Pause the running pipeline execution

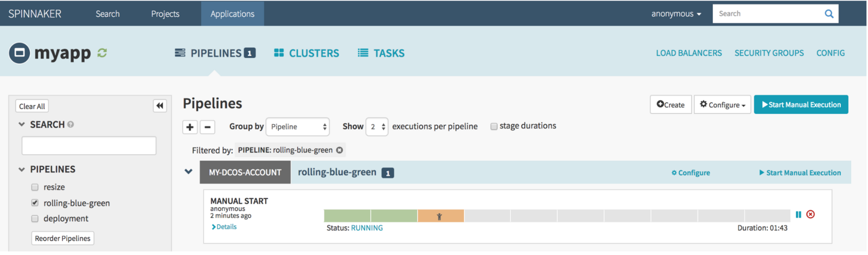tap(799, 215)
